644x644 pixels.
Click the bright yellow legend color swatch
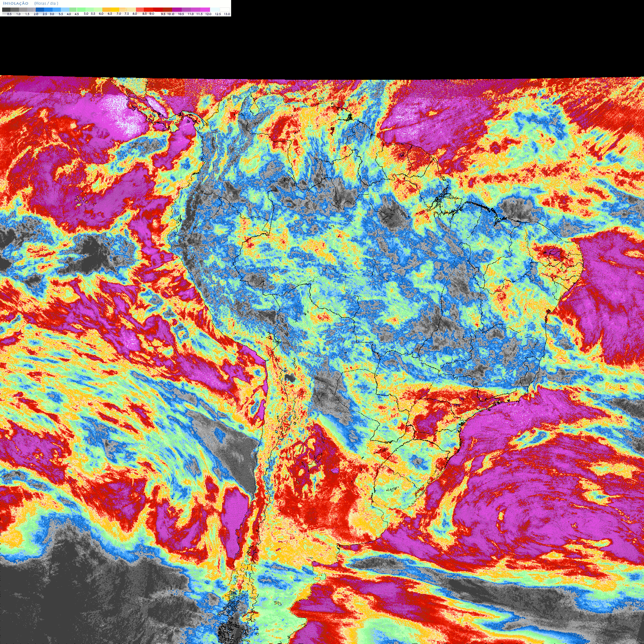115,10
